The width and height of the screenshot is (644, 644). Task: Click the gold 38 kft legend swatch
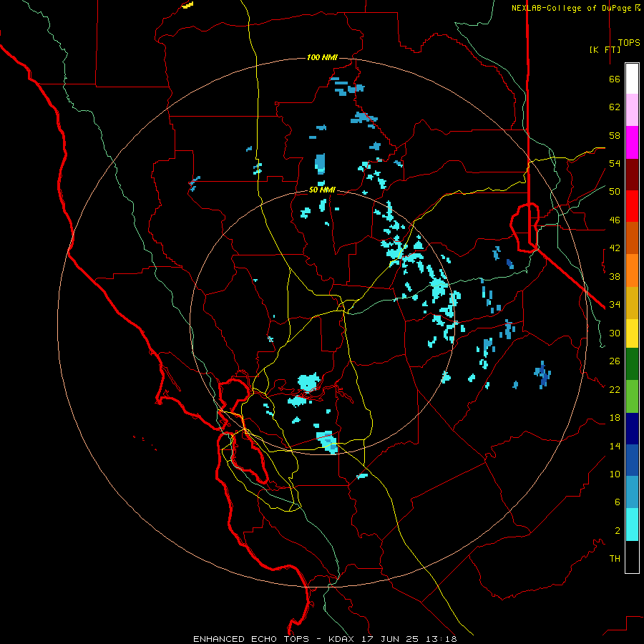point(632,303)
